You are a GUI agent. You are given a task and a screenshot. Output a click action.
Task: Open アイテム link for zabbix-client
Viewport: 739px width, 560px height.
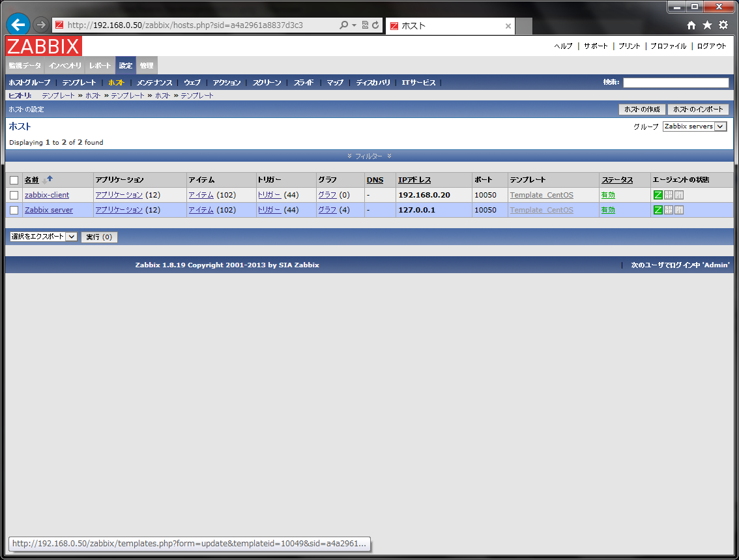(201, 195)
